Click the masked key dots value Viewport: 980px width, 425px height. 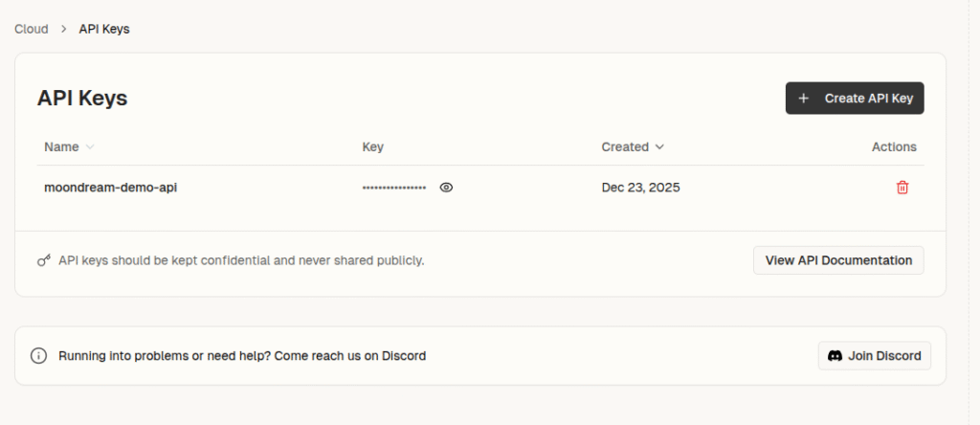click(x=394, y=188)
